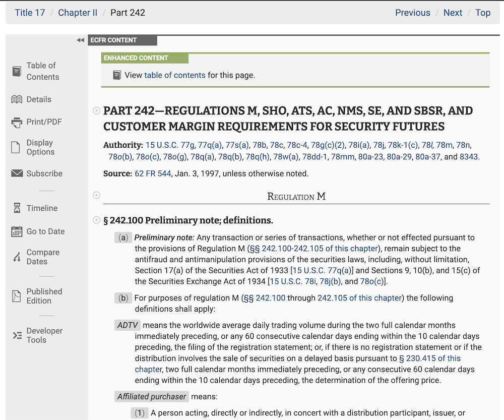
Task: Open authority link 80a-23
Action: 370,157
